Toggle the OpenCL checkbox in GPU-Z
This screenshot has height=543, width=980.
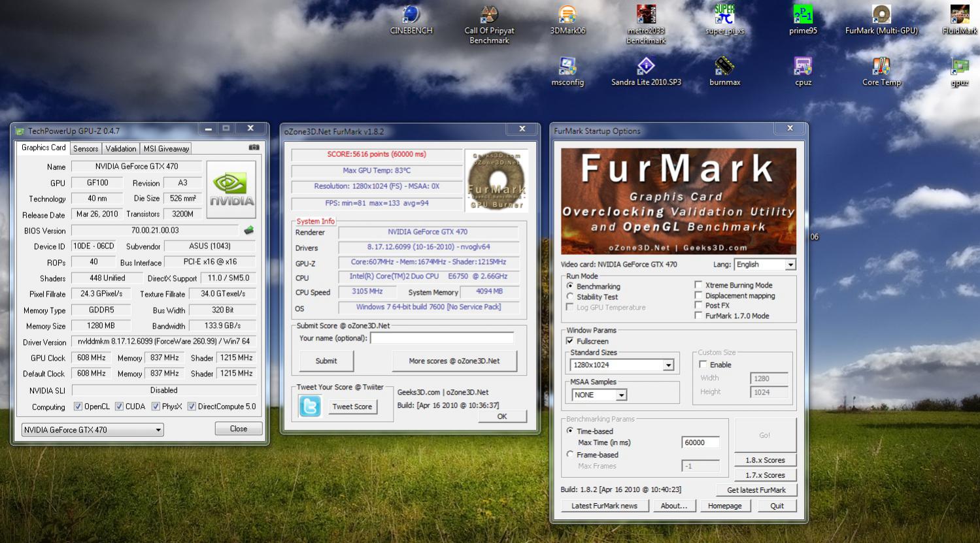78,406
